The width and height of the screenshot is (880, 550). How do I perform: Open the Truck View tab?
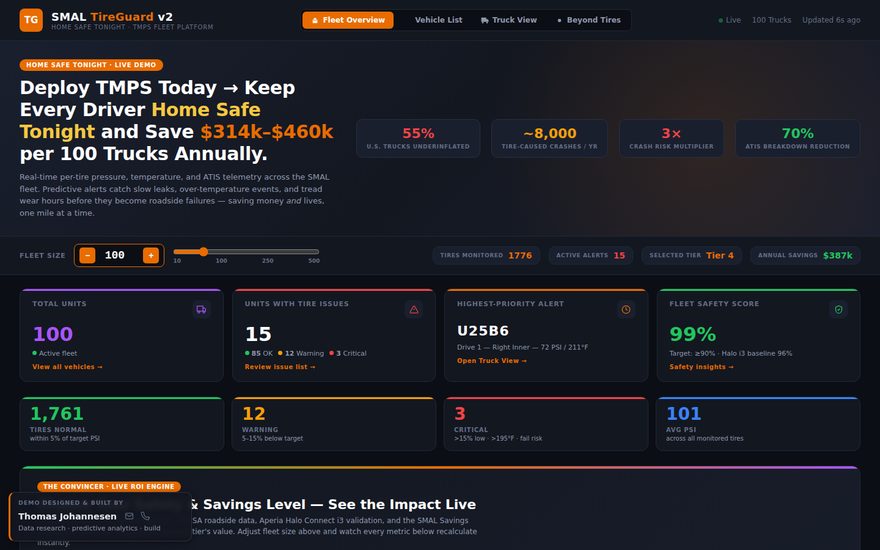coord(508,20)
